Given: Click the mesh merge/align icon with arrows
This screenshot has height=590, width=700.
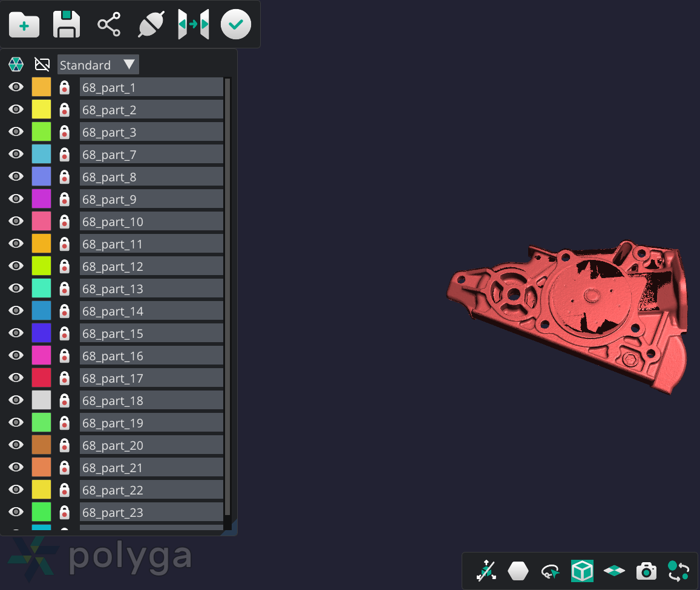Looking at the screenshot, I should click(193, 25).
